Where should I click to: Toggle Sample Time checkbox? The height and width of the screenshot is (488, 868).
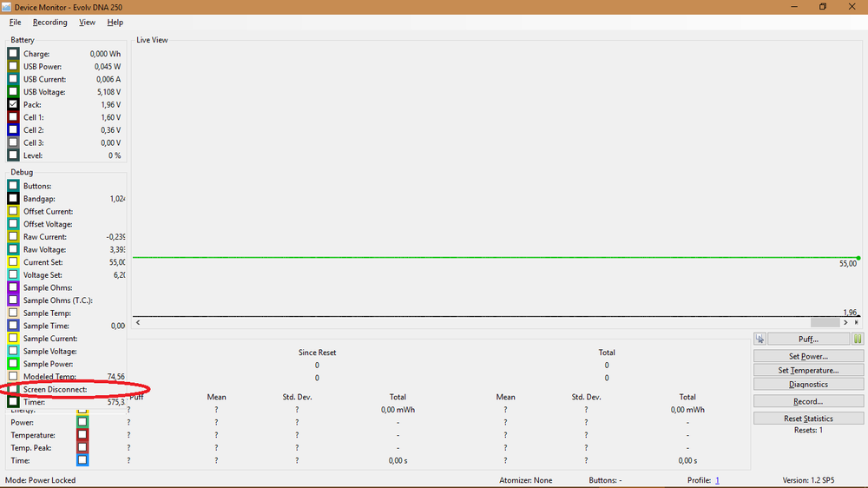click(x=13, y=326)
